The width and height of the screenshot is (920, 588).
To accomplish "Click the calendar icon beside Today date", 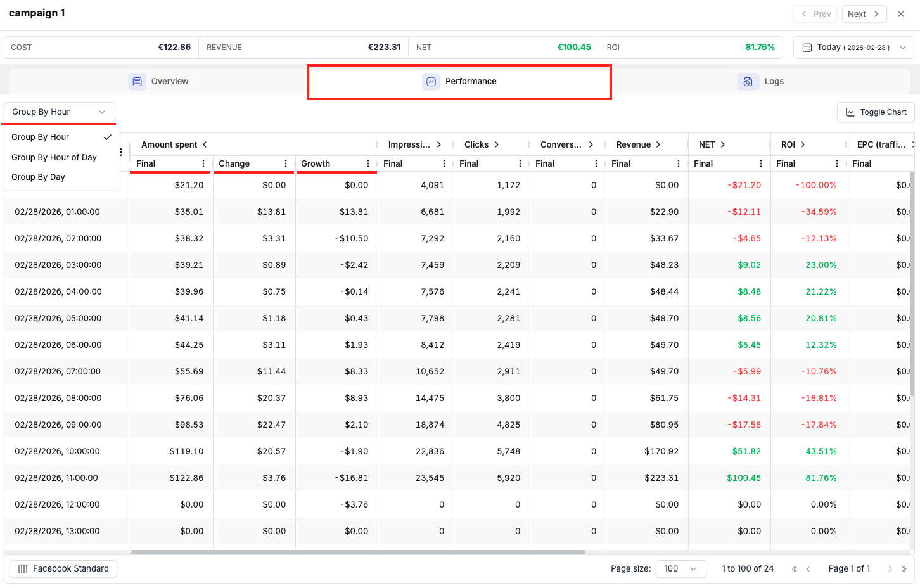I will (807, 48).
